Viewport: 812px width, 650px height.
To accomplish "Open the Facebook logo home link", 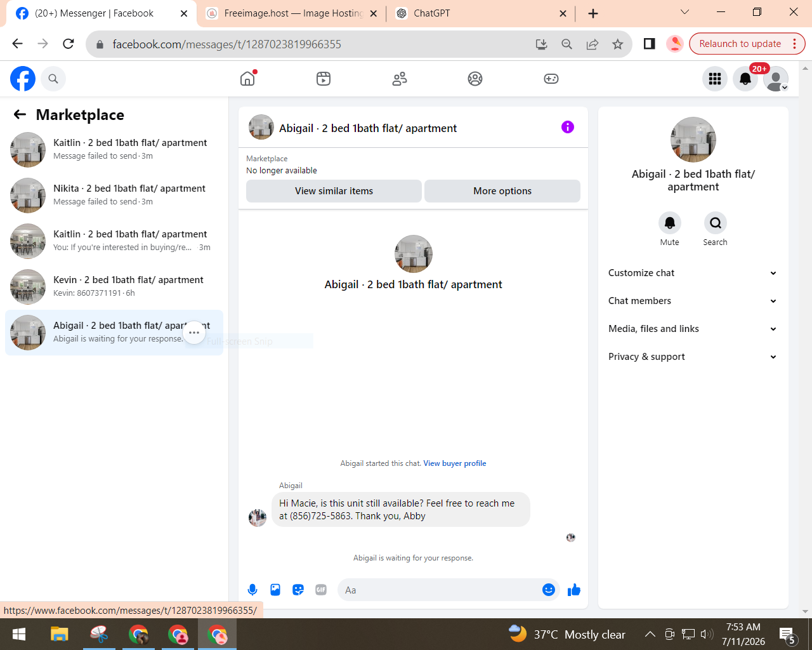I will 23,79.
